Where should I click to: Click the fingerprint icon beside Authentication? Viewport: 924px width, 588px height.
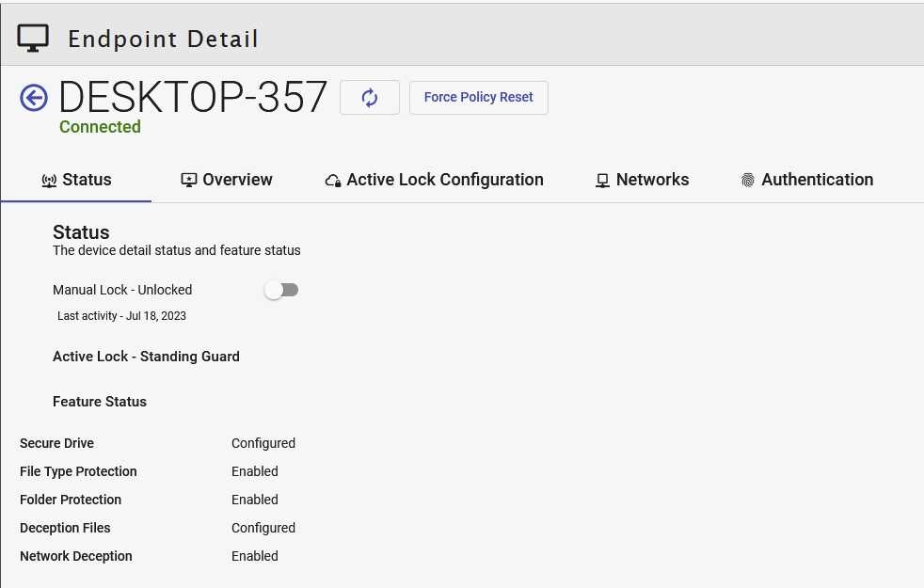click(x=748, y=181)
